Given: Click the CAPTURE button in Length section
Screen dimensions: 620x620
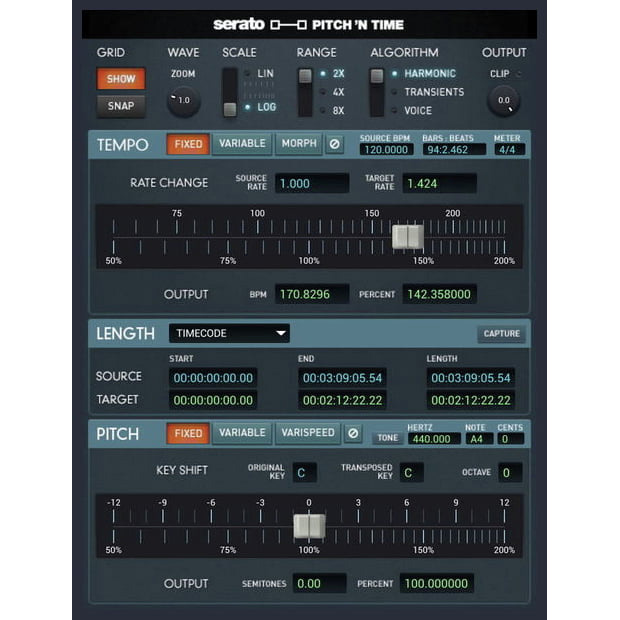Looking at the screenshot, I should click(501, 334).
